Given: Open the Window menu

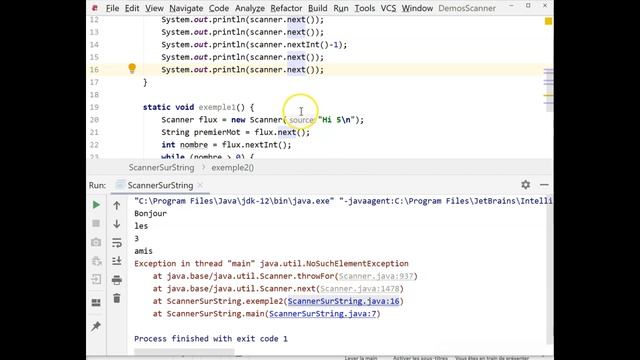Looking at the screenshot, I should coord(417,8).
